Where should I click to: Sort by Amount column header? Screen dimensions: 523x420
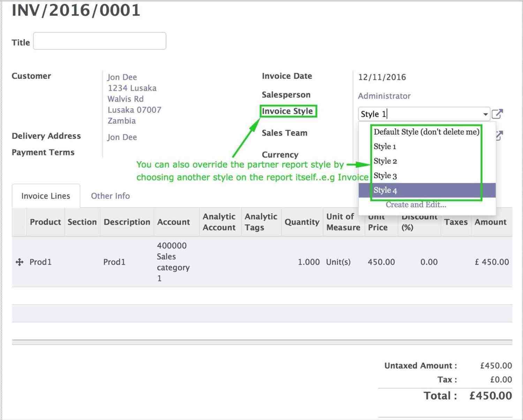click(x=491, y=222)
